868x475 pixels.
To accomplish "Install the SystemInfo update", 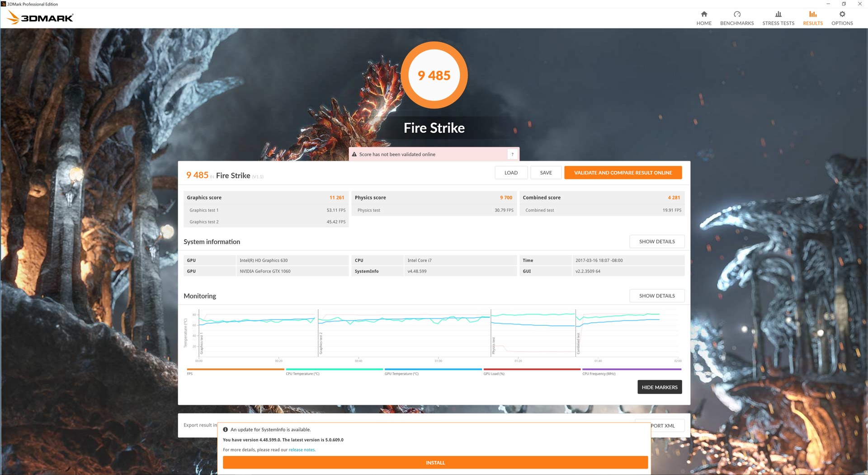I will pyautogui.click(x=435, y=463).
